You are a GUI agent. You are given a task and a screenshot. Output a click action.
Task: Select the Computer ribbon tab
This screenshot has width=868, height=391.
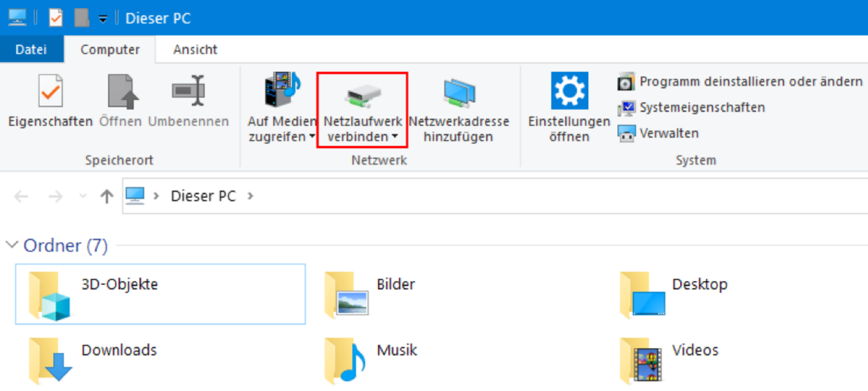pyautogui.click(x=110, y=49)
